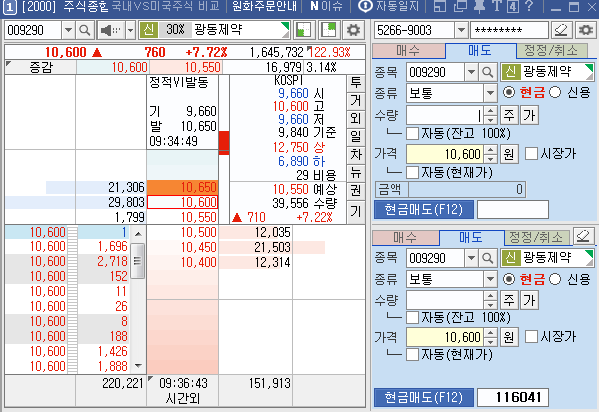Click title bar layout window icon
Screen dimensions: 599x412
(440, 6)
